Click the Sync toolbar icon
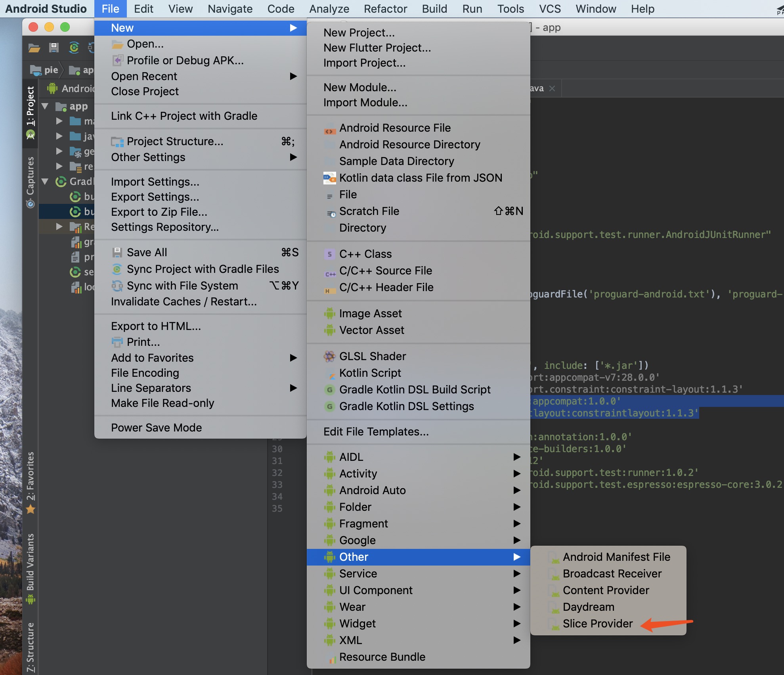This screenshot has height=675, width=784. point(74,48)
